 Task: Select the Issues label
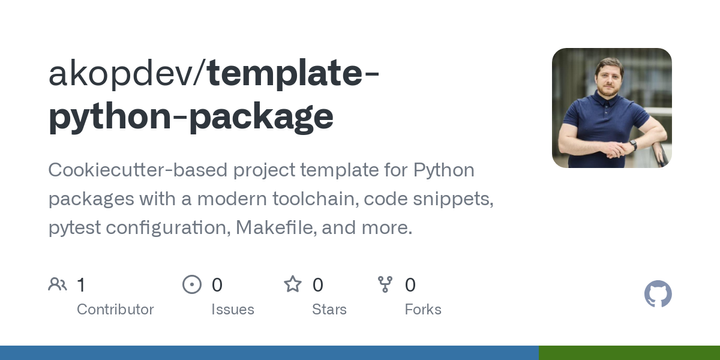(233, 309)
